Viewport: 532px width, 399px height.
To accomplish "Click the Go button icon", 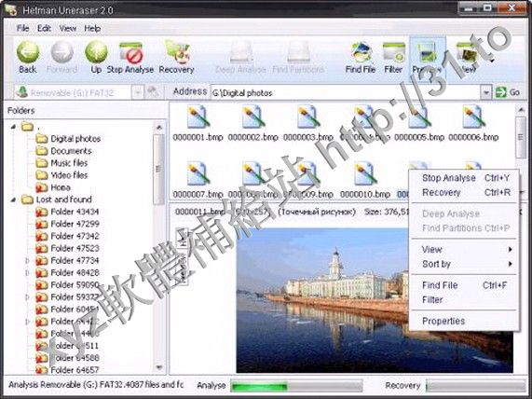I will [x=500, y=92].
